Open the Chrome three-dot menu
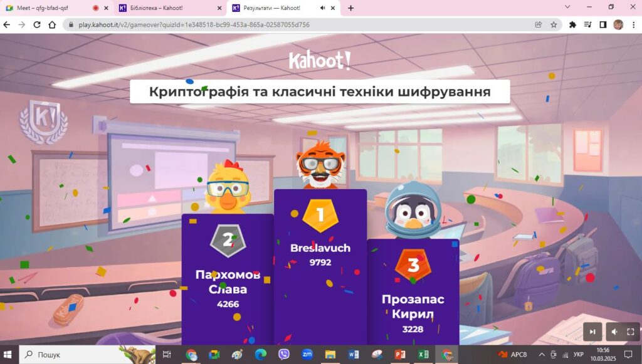The width and height of the screenshot is (642, 364). coord(633,24)
